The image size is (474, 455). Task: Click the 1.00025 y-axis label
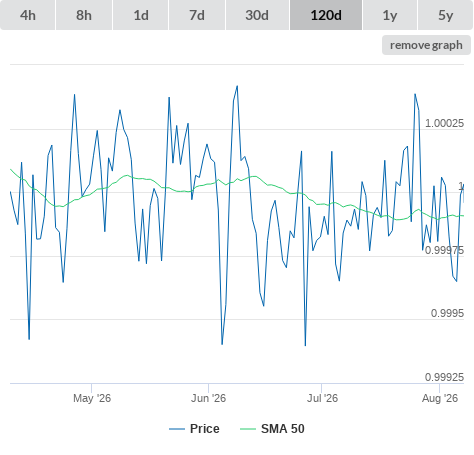pos(444,123)
